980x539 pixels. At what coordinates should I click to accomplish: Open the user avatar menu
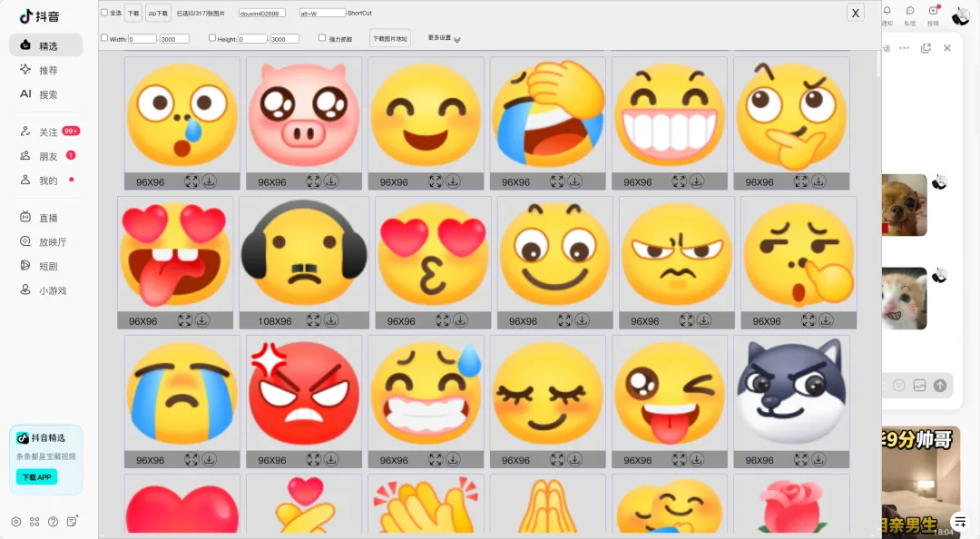(960, 15)
